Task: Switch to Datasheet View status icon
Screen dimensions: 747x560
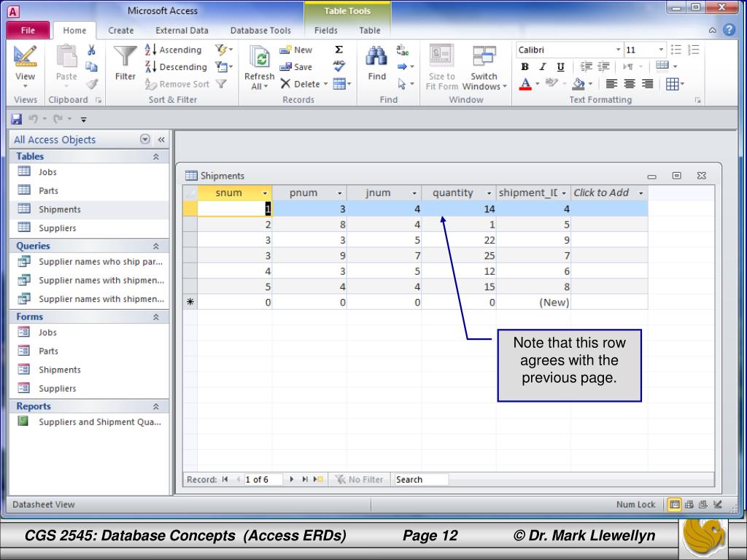Action: (x=674, y=505)
